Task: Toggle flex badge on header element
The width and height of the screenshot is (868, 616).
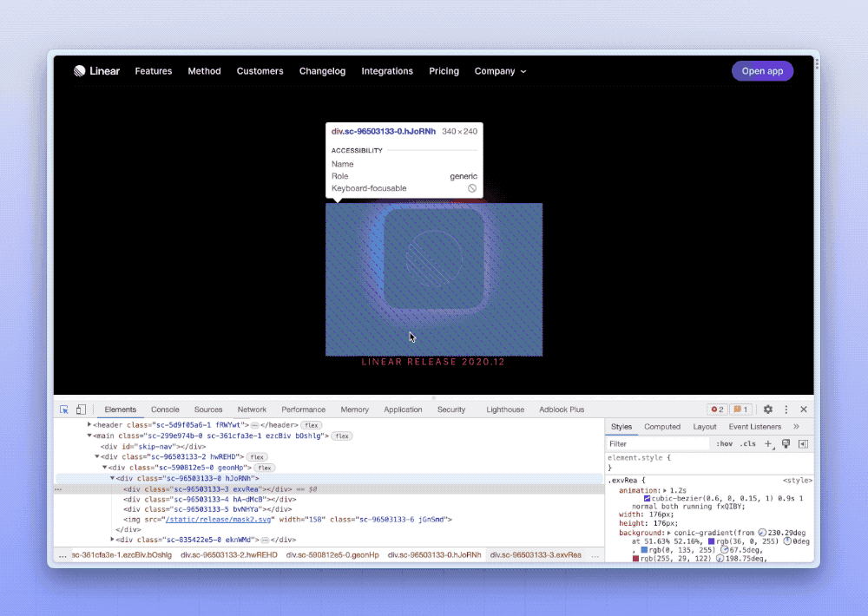Action: [312, 425]
